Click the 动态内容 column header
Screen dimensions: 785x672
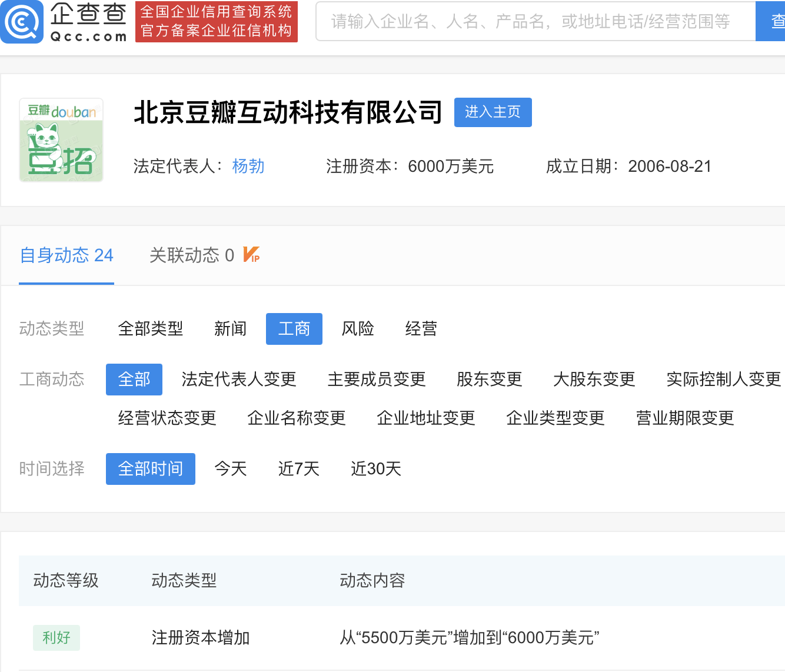(372, 581)
